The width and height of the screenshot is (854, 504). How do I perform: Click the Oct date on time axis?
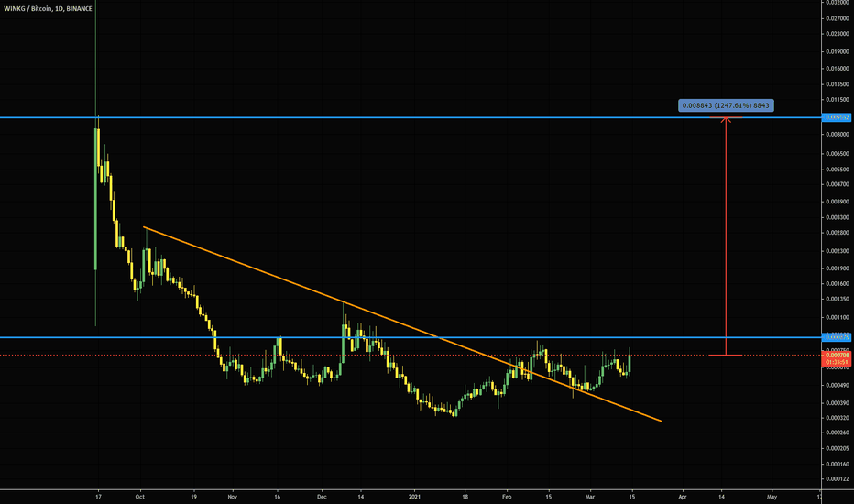click(140, 497)
